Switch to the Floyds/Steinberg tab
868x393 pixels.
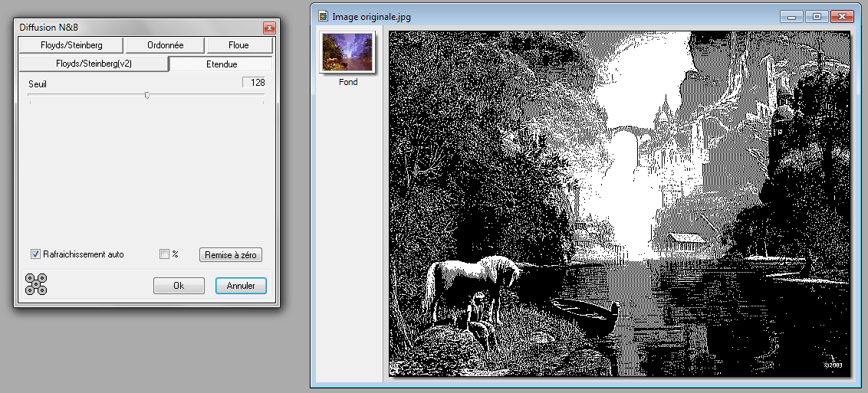coord(71,45)
